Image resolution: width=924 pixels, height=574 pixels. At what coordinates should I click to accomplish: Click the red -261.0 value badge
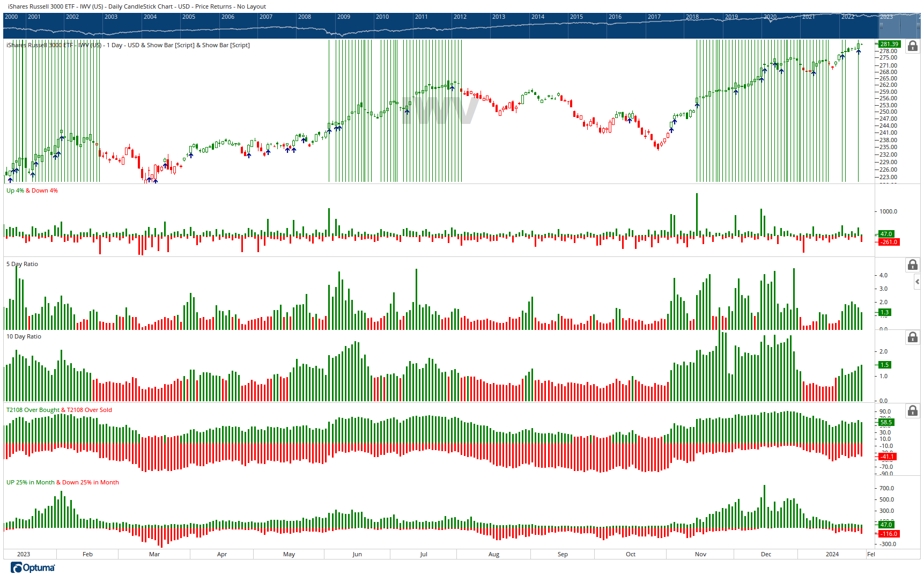[888, 242]
